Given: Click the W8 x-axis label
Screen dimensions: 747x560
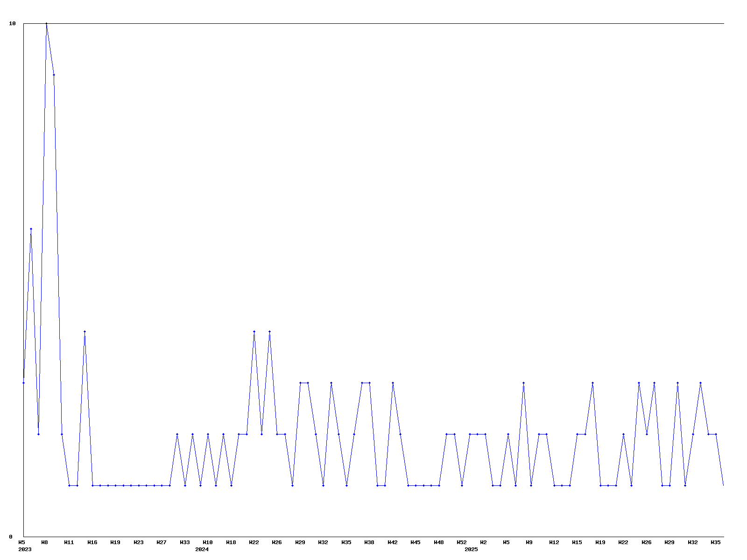Looking at the screenshot, I should coord(45,542).
